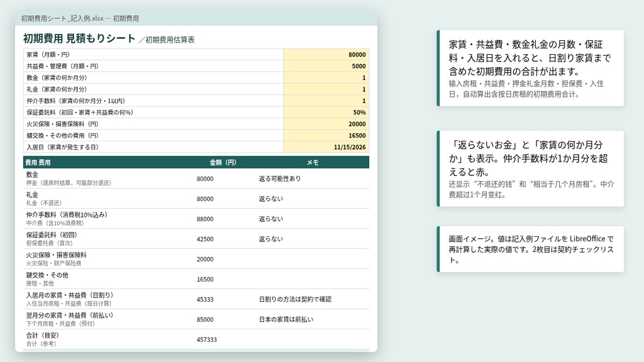The width and height of the screenshot is (644, 362).
Task: Click the label 保証委託料（初回・家賃＋共益費の何%）
Action: (x=80, y=112)
